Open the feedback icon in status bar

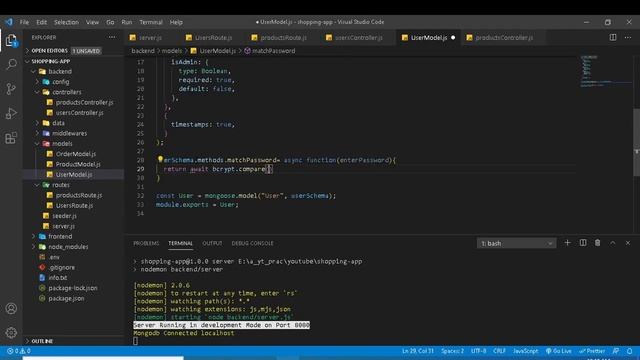click(616, 351)
